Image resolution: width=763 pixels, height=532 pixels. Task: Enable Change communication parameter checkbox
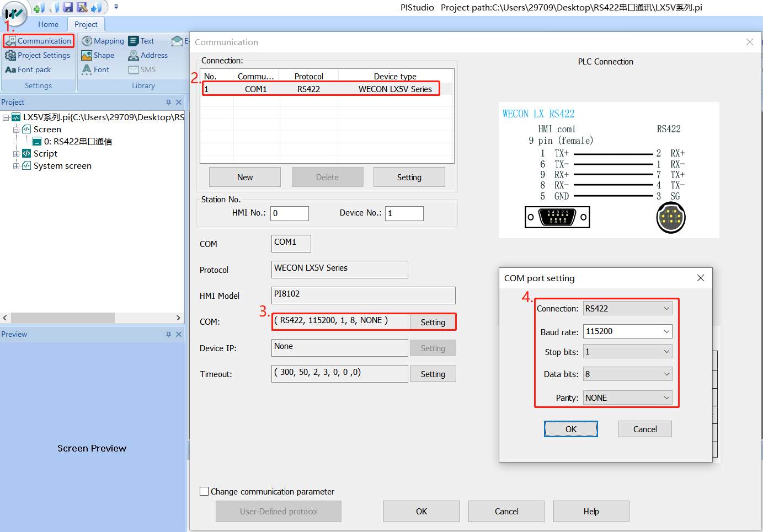tap(204, 491)
